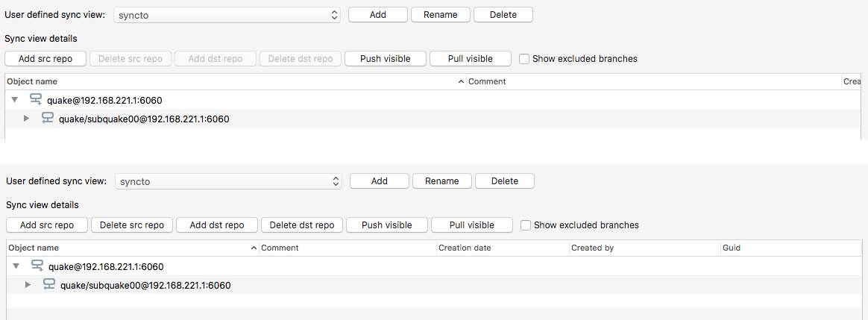The image size is (868, 320).
Task: Collapse the quake@192.168.221.1:6060 node in upper tree
Action: (14, 100)
